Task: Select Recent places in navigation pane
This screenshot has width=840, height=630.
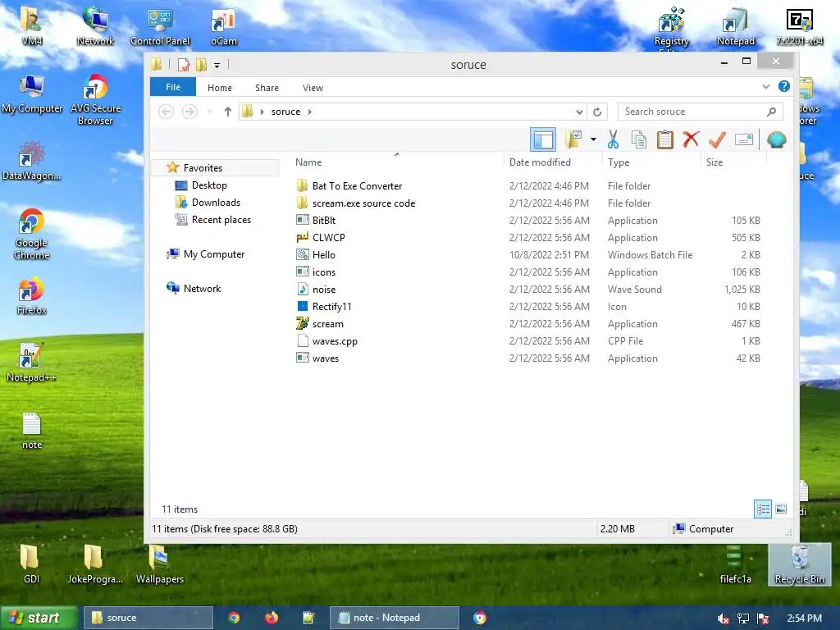Action: coord(221,219)
